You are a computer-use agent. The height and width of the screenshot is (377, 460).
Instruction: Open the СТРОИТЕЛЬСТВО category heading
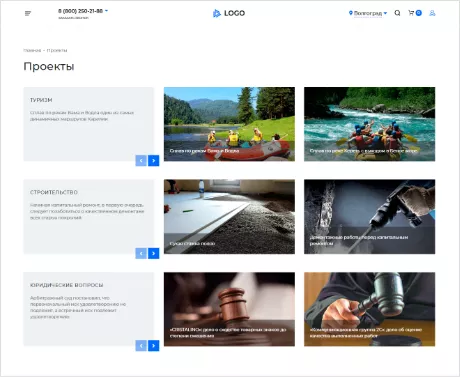(54, 192)
